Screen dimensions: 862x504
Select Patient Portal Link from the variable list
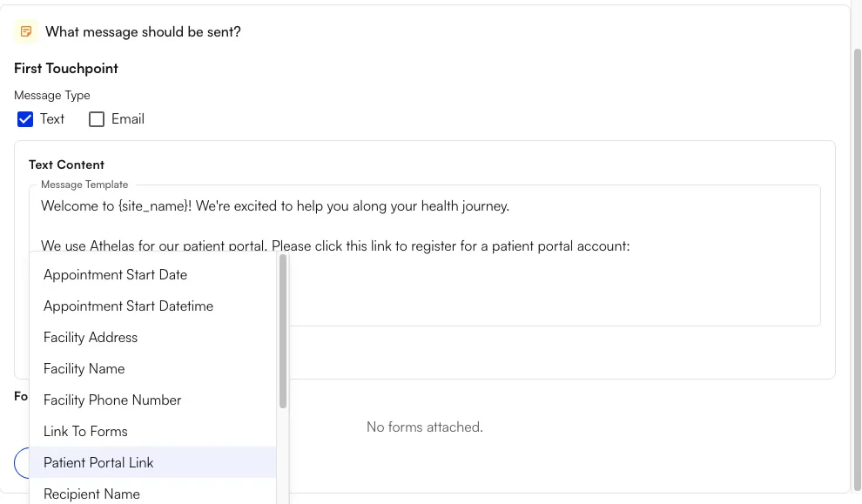98,462
